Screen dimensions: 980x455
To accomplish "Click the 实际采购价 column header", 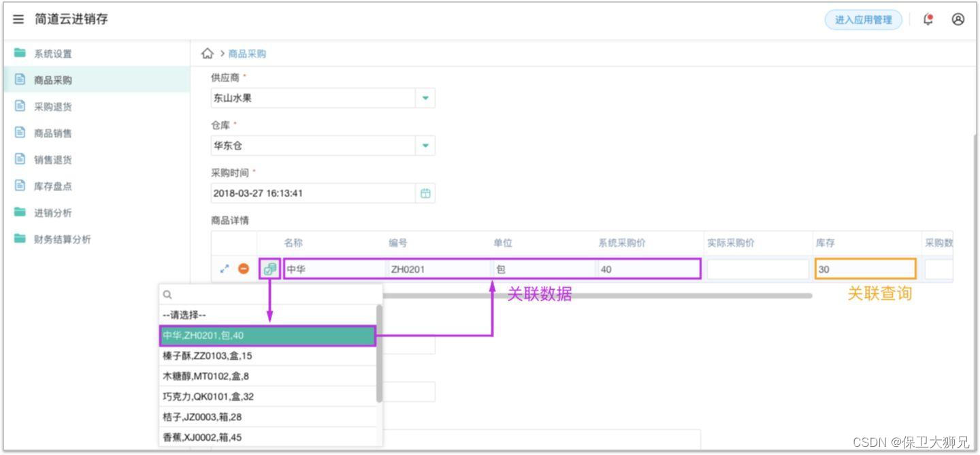I will click(731, 243).
